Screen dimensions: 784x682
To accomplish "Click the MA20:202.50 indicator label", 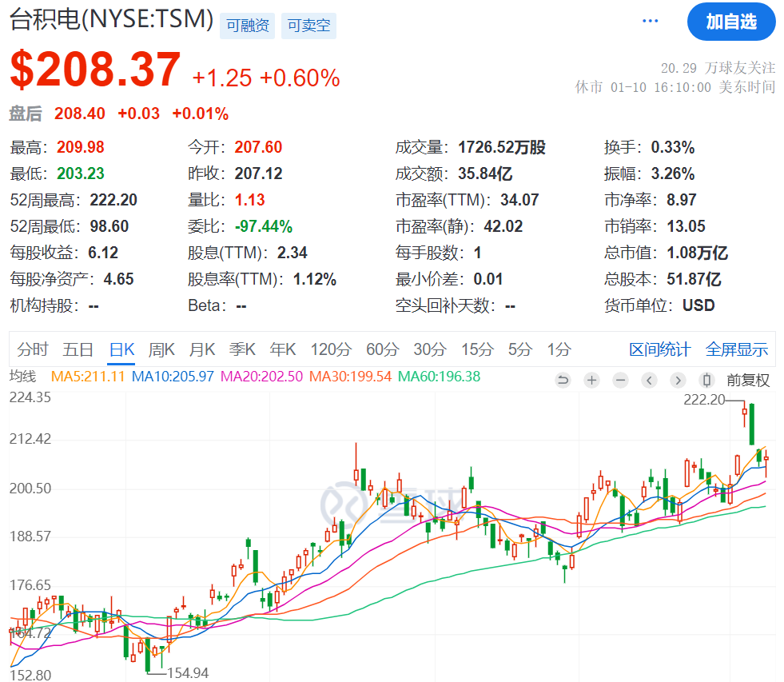I will 261,377.
